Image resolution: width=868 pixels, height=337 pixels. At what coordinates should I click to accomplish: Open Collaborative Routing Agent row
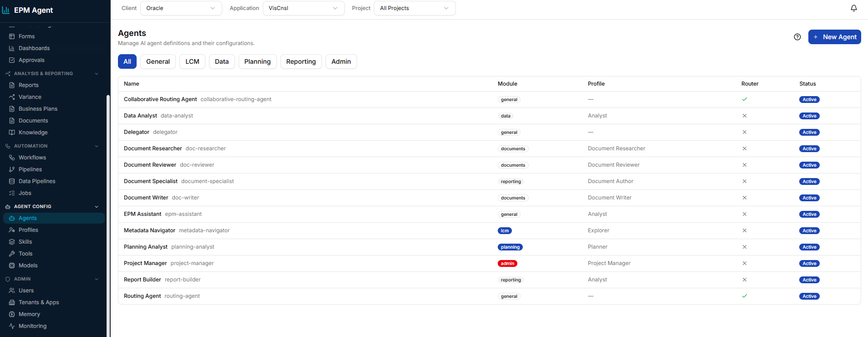pyautogui.click(x=489, y=99)
